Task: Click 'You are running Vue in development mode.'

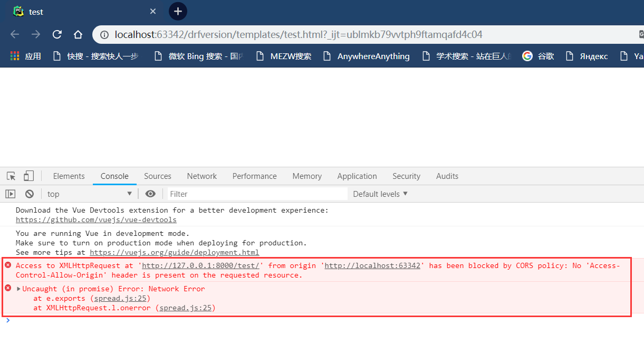Action: point(102,233)
